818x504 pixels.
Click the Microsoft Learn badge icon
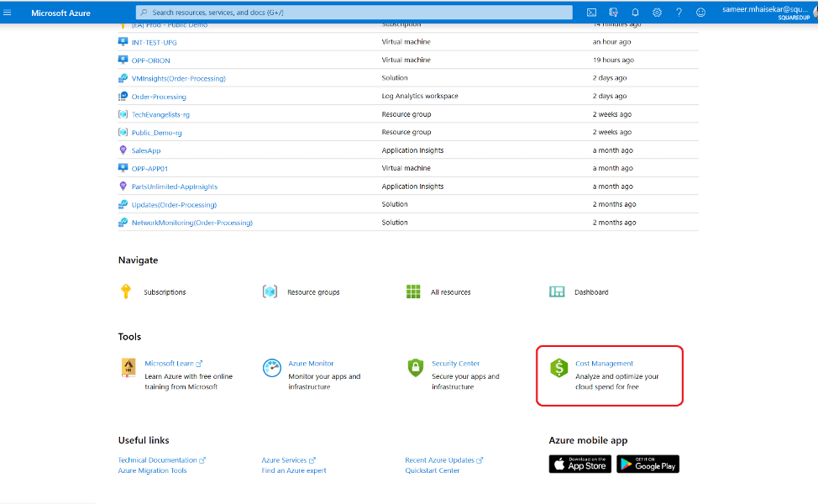pyautogui.click(x=128, y=368)
